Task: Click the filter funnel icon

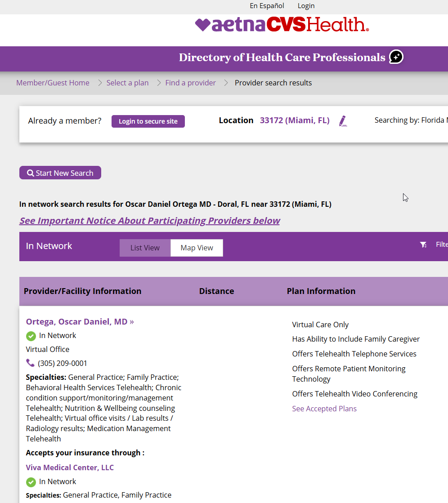Action: point(423,245)
